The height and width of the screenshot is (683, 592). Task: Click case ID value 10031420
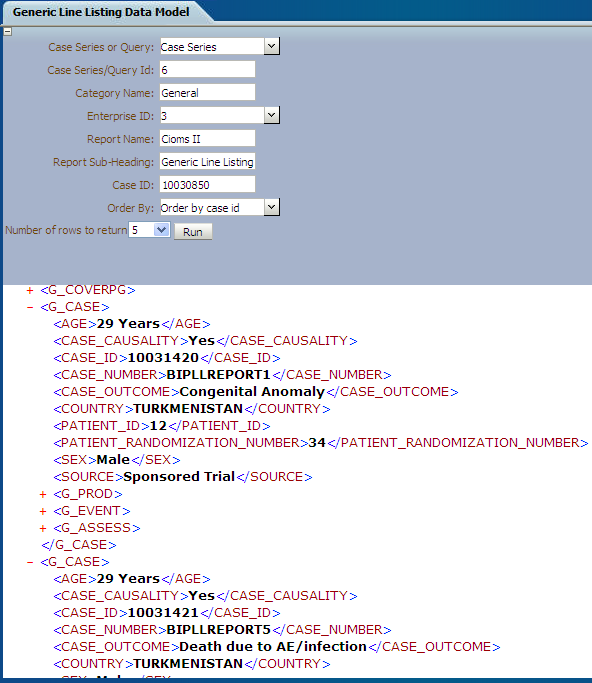tap(163, 358)
